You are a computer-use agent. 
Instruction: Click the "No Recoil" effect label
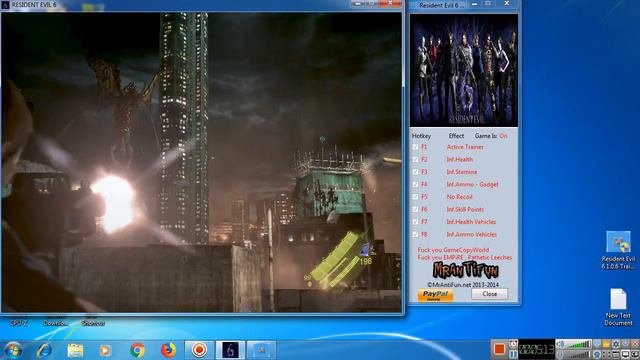point(459,197)
